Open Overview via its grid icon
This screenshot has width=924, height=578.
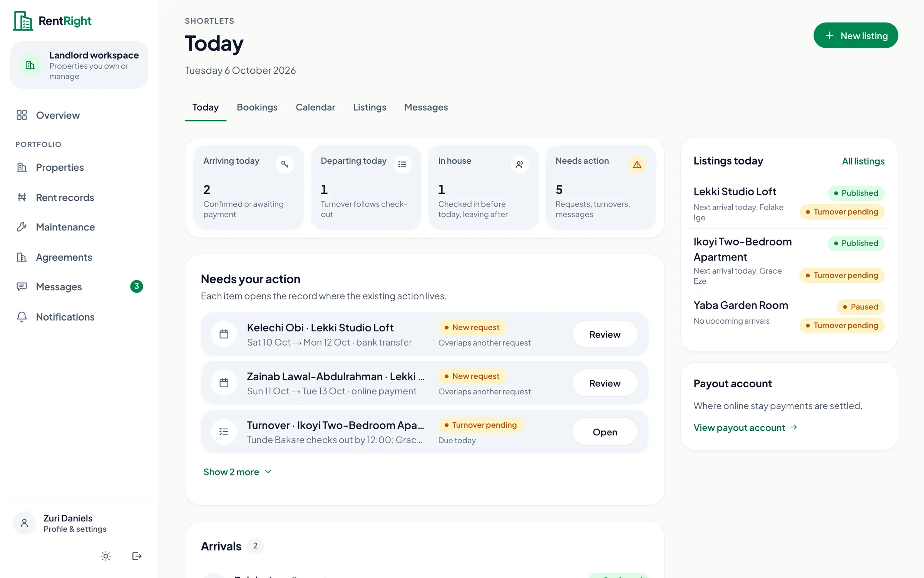point(22,115)
